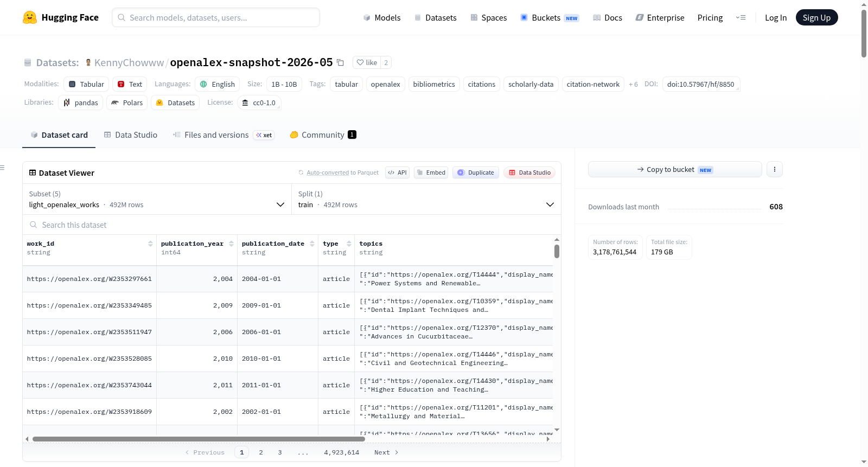Click the KennyChowww avatar icon
This screenshot has height=467, width=868.
pyautogui.click(x=88, y=62)
